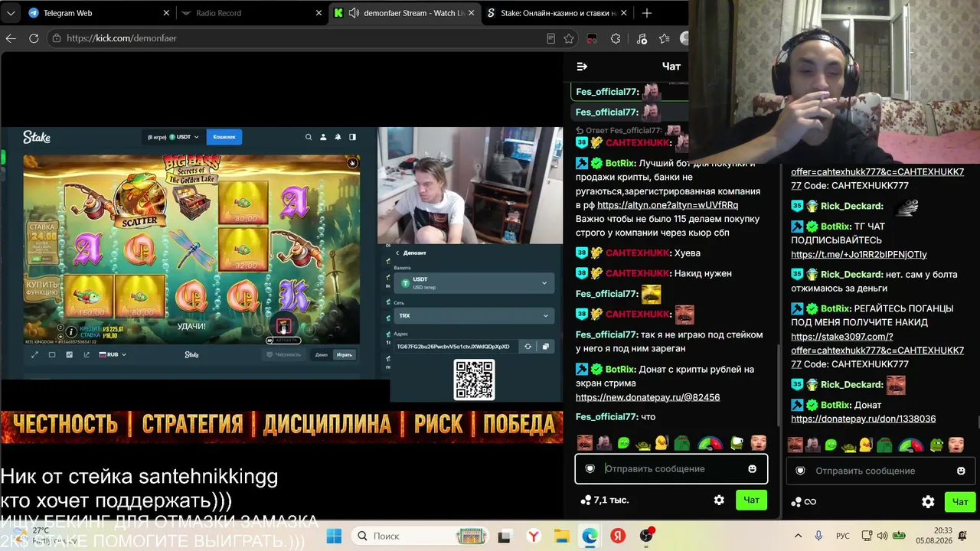This screenshot has height=551, width=980.
Task: Click the Stake sidebar panel icon
Action: pos(352,137)
